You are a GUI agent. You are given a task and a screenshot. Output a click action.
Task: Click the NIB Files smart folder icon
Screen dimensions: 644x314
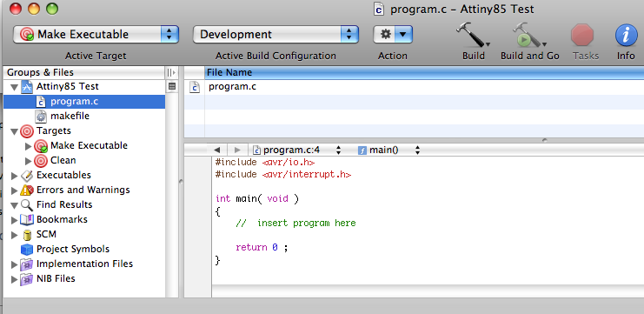[x=27, y=279]
